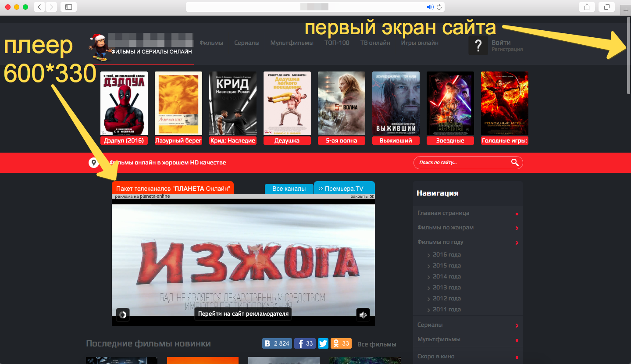Open Звездные войны poster

450,103
